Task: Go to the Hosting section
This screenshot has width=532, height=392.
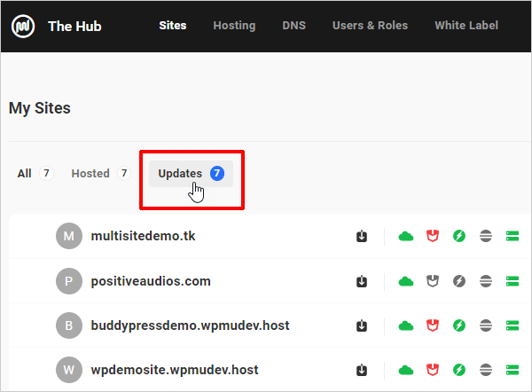Action: point(234,26)
